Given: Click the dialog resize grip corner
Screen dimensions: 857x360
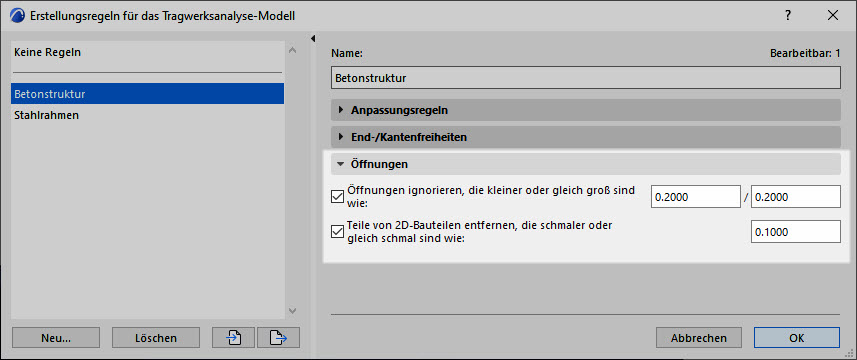Looking at the screenshot, I should coord(849,352).
